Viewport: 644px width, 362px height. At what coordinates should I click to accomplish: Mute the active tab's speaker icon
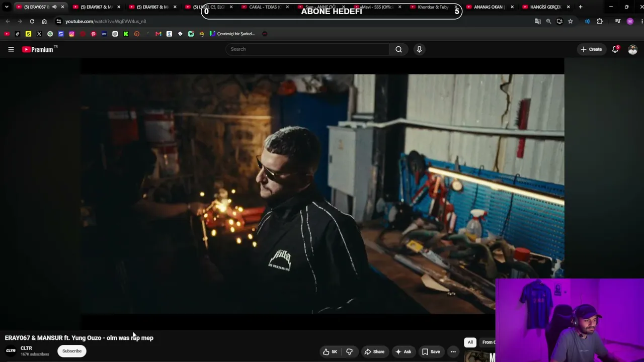[x=54, y=7]
